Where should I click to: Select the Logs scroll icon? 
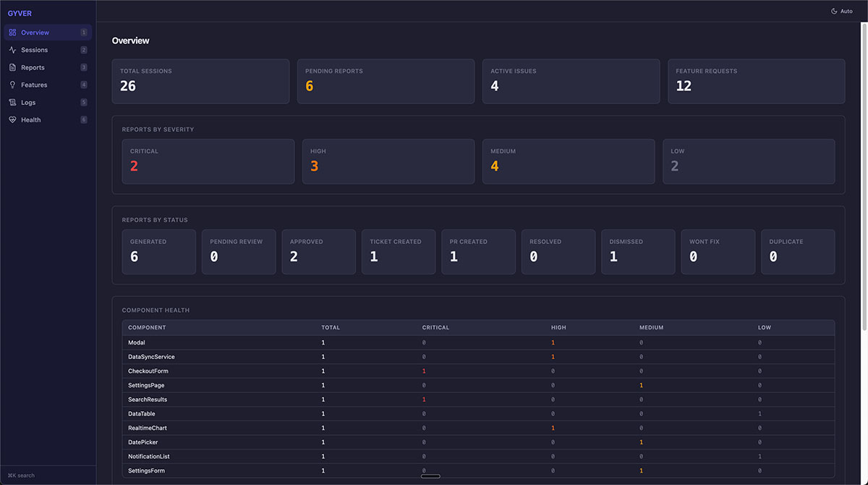(12, 102)
